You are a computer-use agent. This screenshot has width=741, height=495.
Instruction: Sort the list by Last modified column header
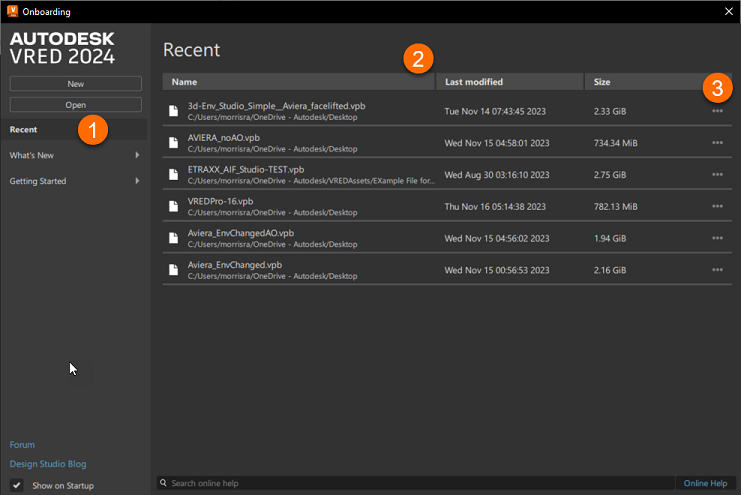(509, 82)
